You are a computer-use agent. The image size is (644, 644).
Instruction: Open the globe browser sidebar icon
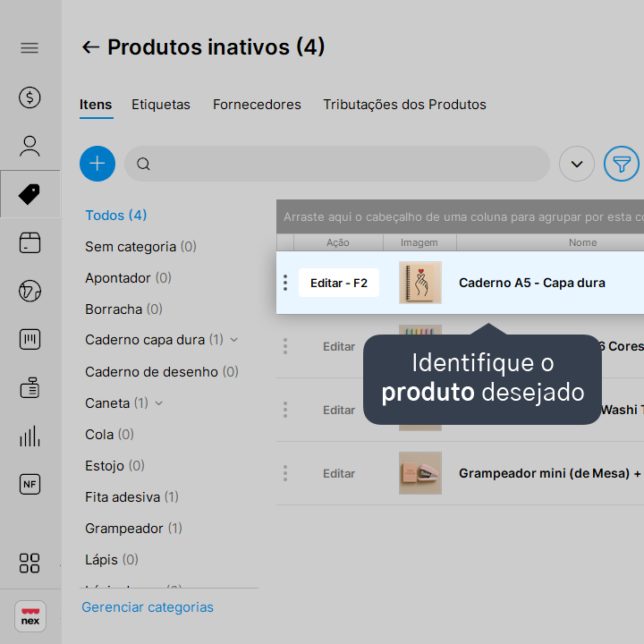tap(30, 292)
